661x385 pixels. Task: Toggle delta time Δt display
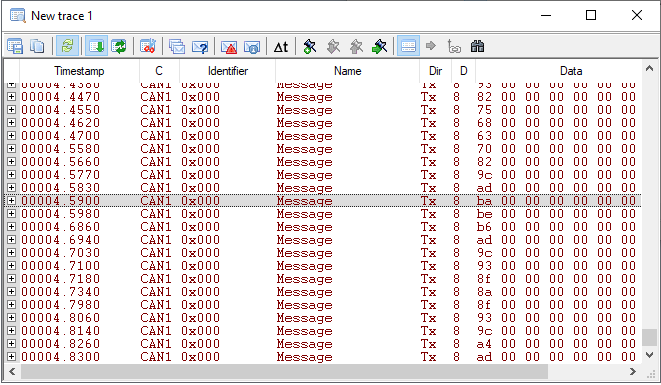281,46
